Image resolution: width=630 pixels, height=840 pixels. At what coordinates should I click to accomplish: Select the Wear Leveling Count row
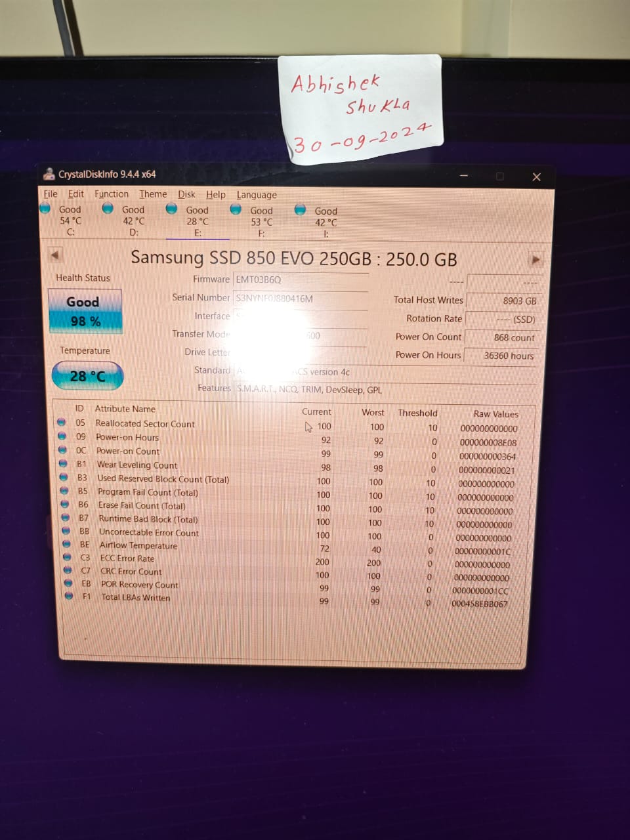(137, 465)
